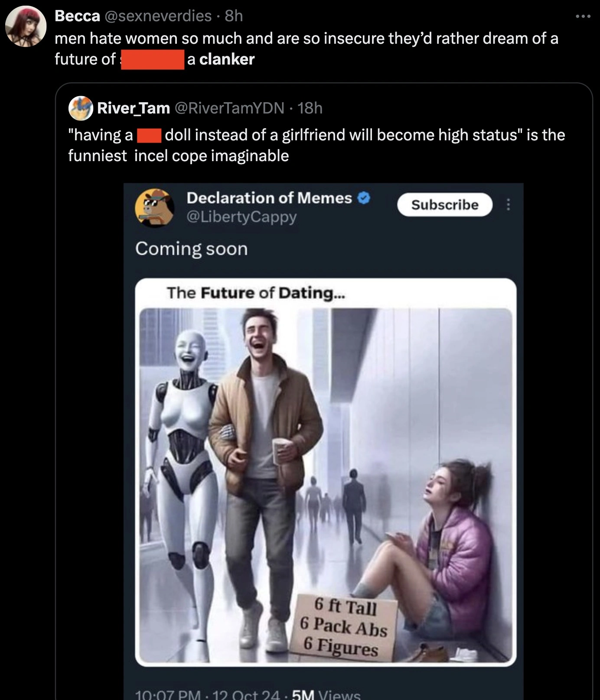600x700 pixels.
Task: Click River_Tam's profile avatar
Action: (x=81, y=109)
